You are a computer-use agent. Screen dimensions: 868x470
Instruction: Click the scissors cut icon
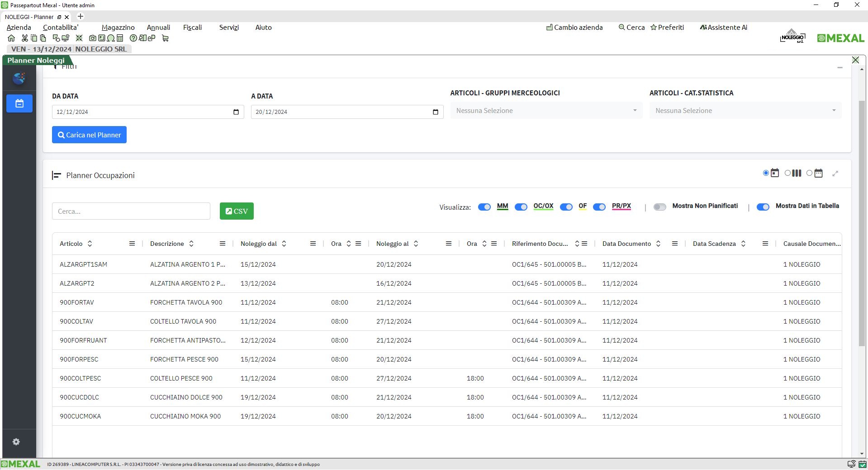tap(24, 38)
